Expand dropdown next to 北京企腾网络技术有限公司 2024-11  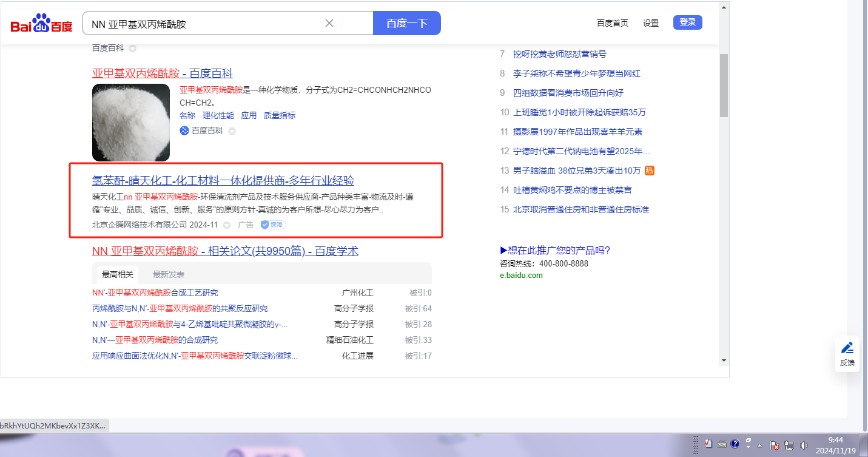click(227, 225)
